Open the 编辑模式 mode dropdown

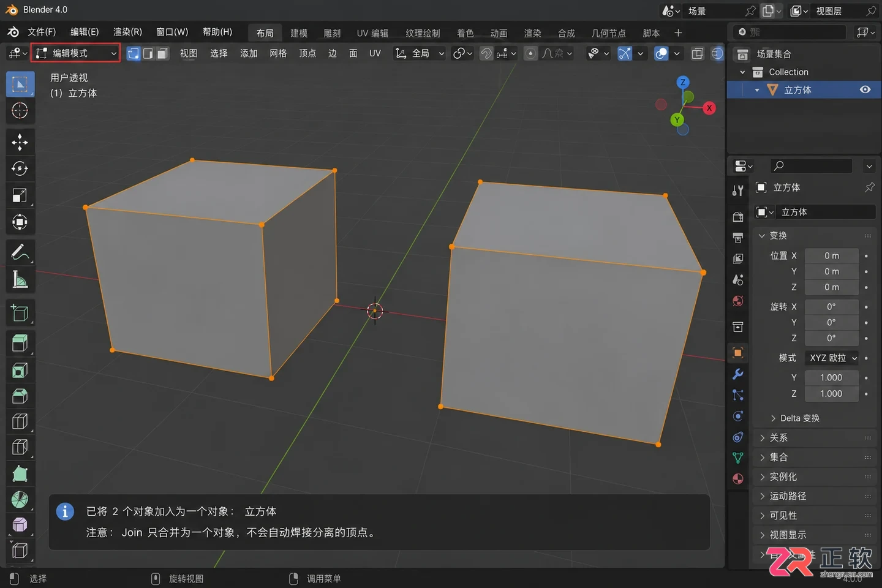click(x=75, y=53)
